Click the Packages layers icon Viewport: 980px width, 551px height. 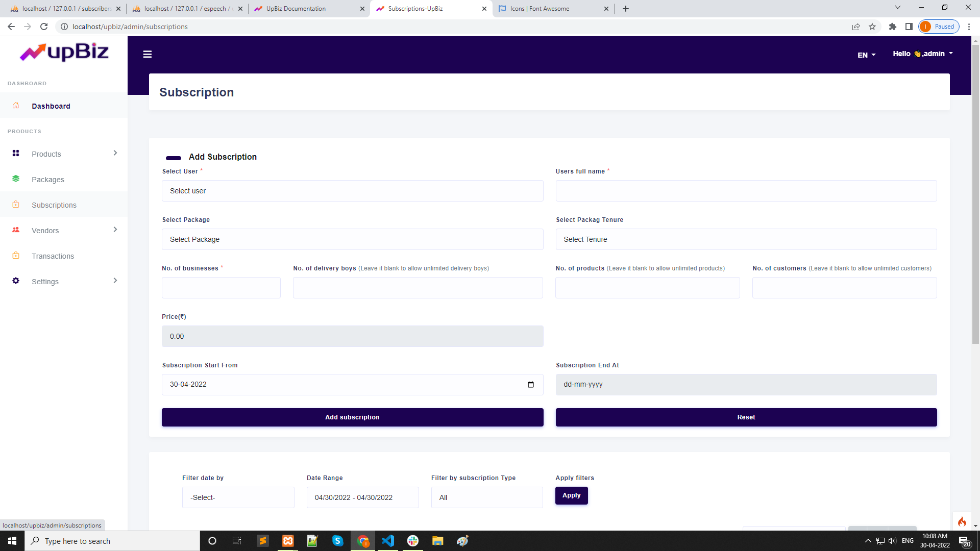point(16,179)
